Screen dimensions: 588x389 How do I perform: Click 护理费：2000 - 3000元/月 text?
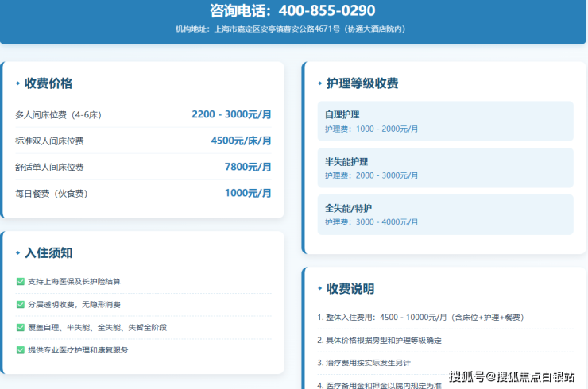[371, 175]
